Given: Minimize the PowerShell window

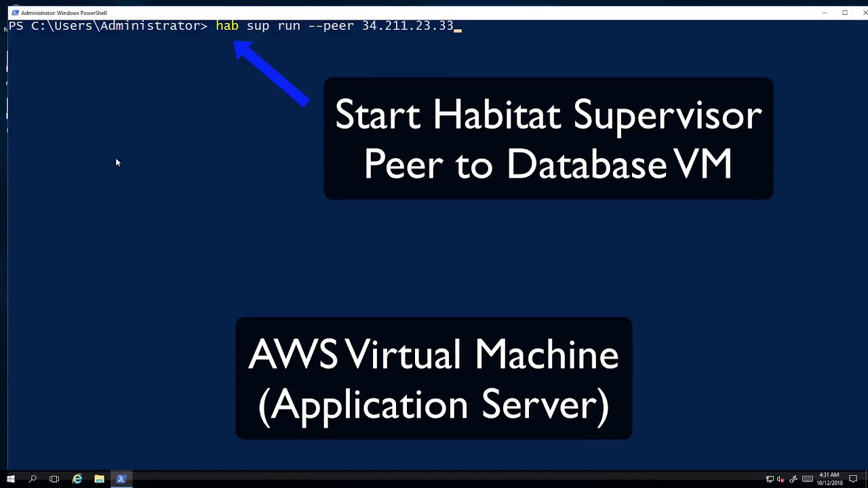Looking at the screenshot, I should pos(825,13).
